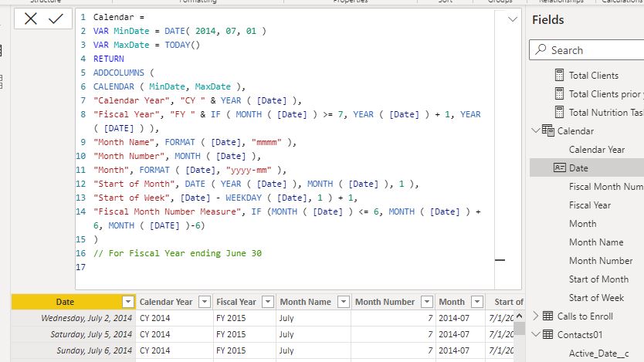Viewport: 644px width, 362px height.
Task: Select Start of Week field
Action: point(596,298)
